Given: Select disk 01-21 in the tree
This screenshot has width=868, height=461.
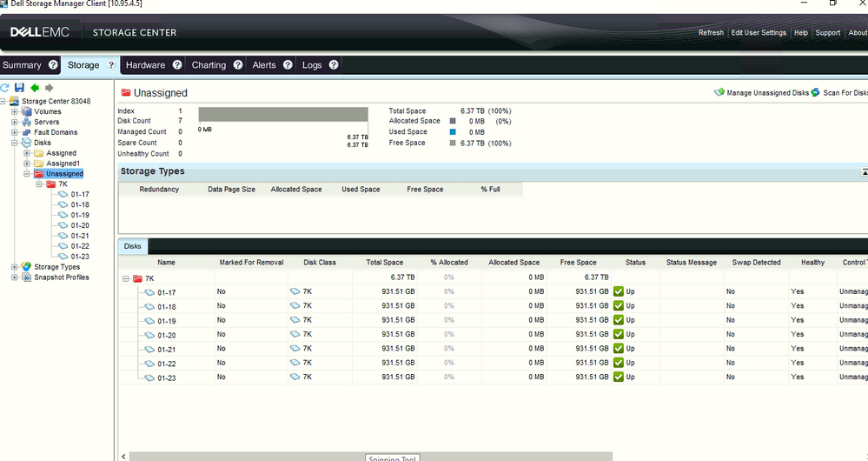Looking at the screenshot, I should 80,236.
